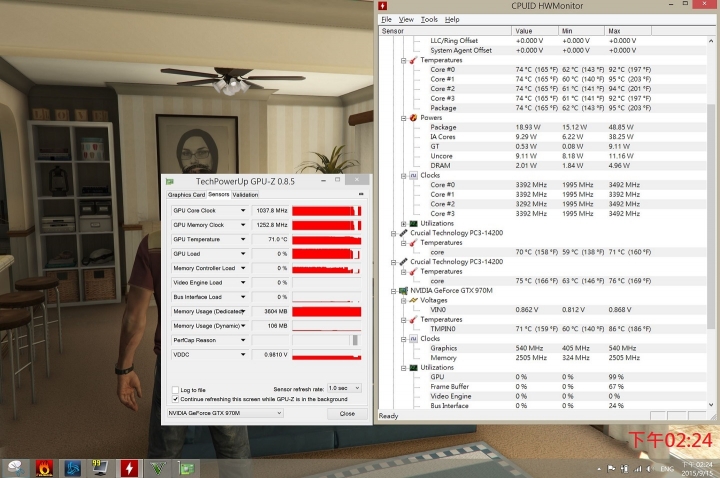Screen dimensions: 720x478
Task: Switch to GTA V taskbar icon
Action: (x=158, y=468)
